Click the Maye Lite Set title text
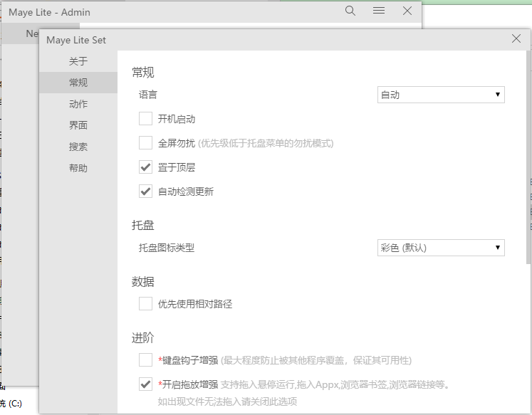 tap(76, 40)
